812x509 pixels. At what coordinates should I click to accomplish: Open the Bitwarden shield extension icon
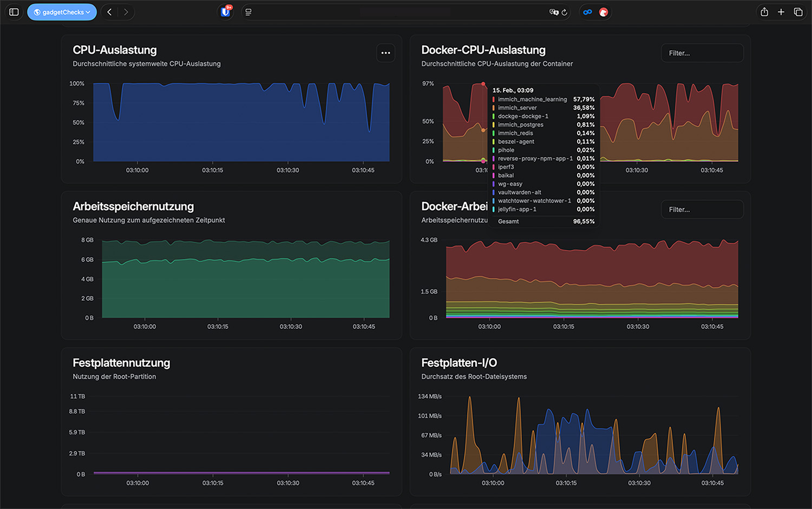[226, 12]
